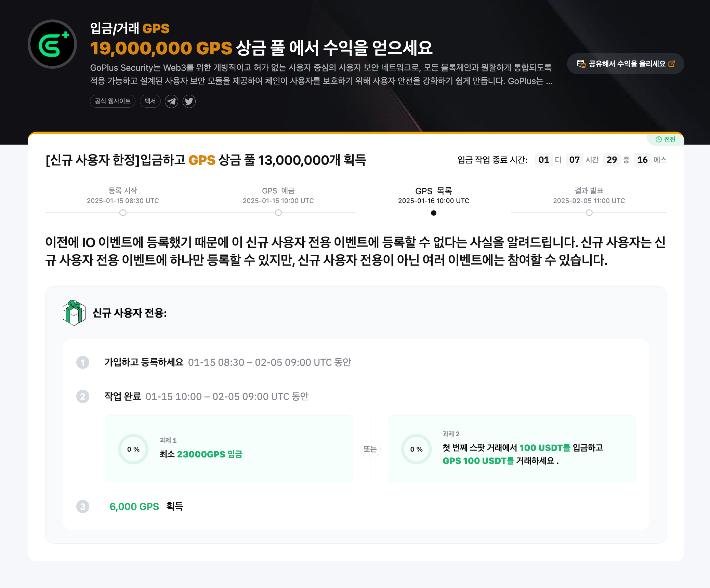
Task: Open the 공식 웹사이트 link
Action: [x=113, y=101]
